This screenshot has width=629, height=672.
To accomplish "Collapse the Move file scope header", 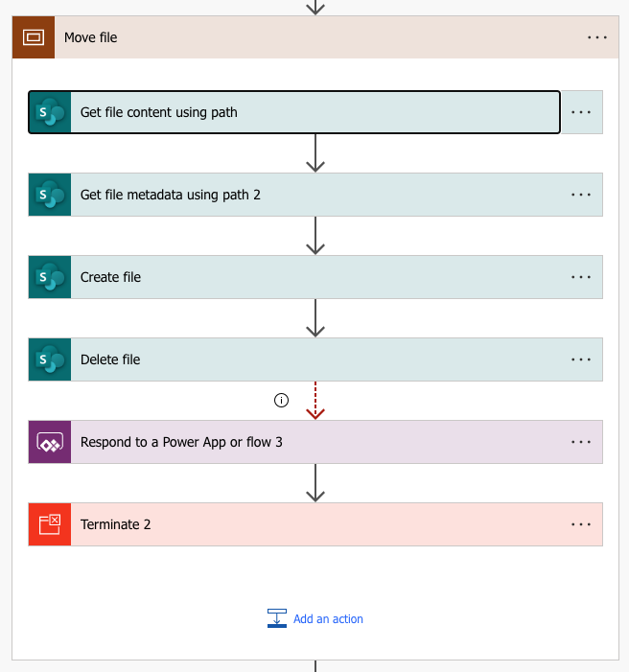I will 288,37.
